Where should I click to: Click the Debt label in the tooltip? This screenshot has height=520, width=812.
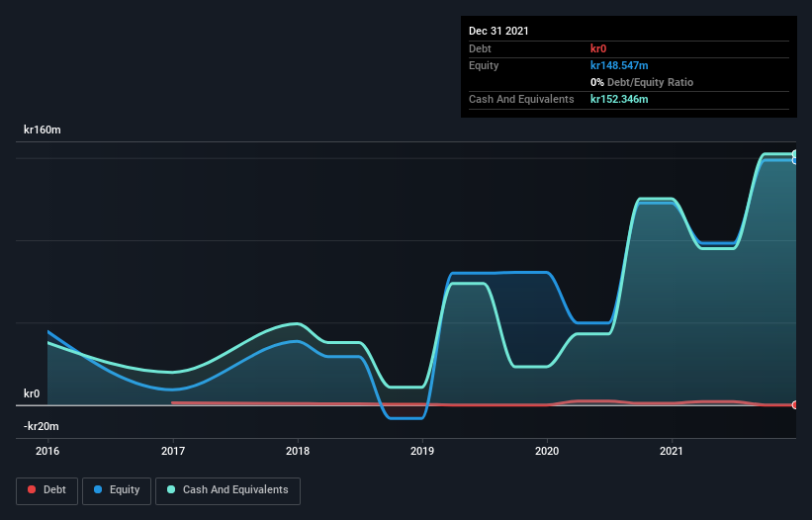pyautogui.click(x=480, y=48)
